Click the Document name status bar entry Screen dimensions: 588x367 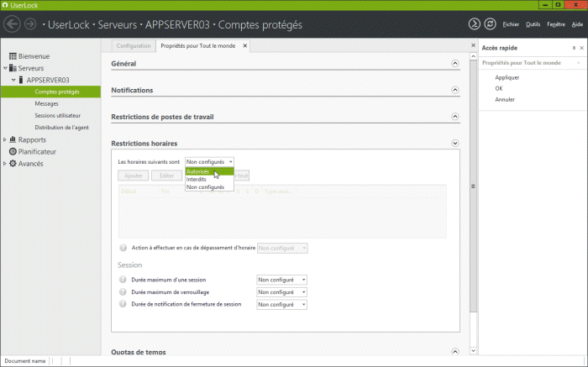(x=25, y=361)
